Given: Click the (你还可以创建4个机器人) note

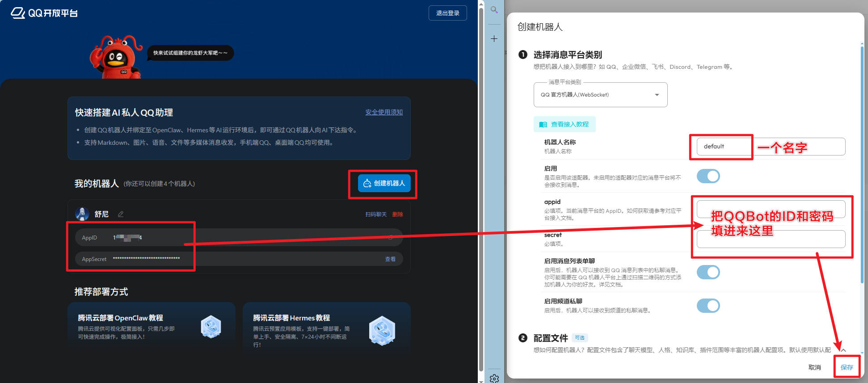Looking at the screenshot, I should point(159,184).
